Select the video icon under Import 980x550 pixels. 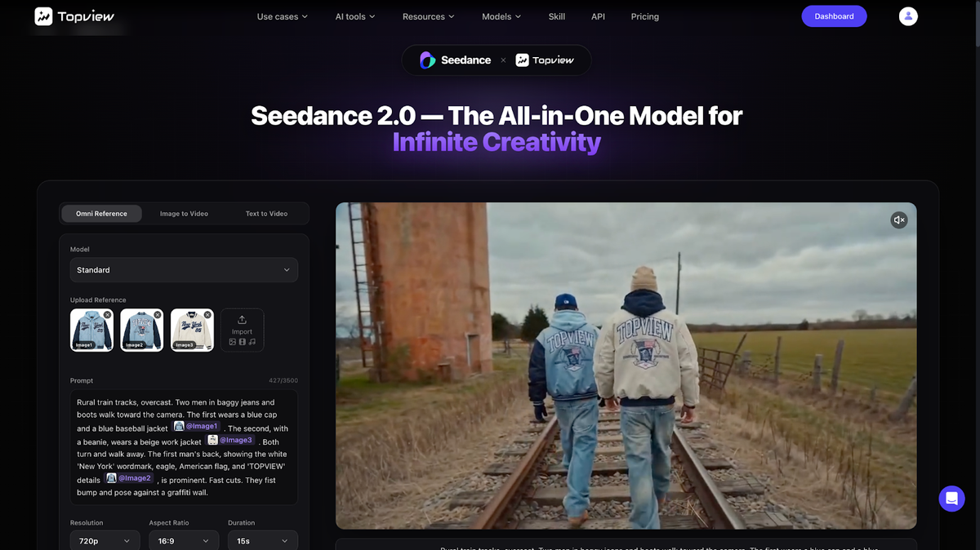point(242,342)
